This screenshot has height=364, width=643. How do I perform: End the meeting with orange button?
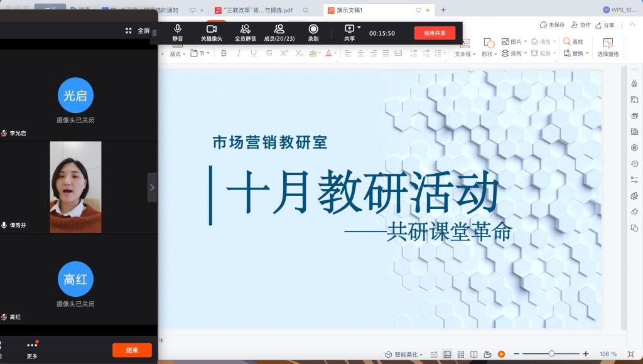point(132,350)
